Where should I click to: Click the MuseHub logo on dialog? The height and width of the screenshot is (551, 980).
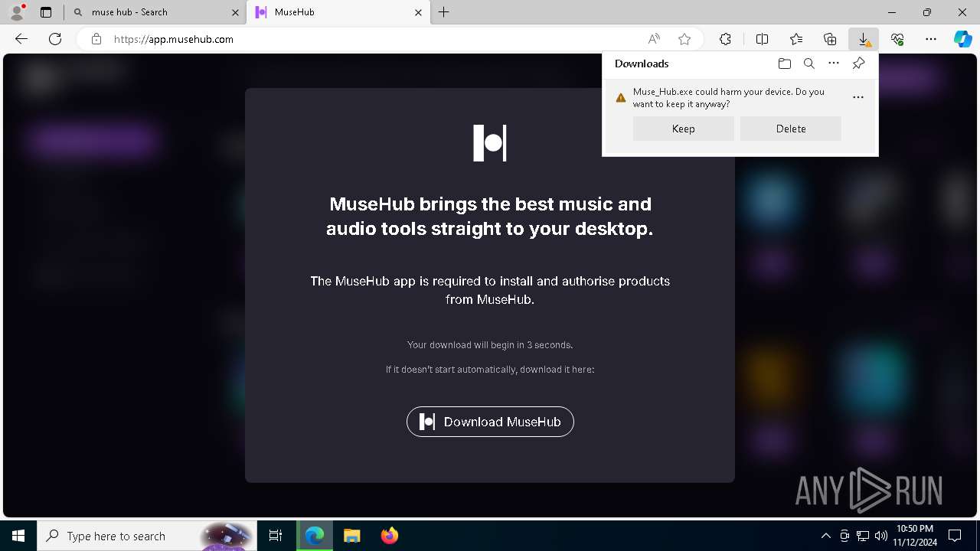[x=490, y=143]
